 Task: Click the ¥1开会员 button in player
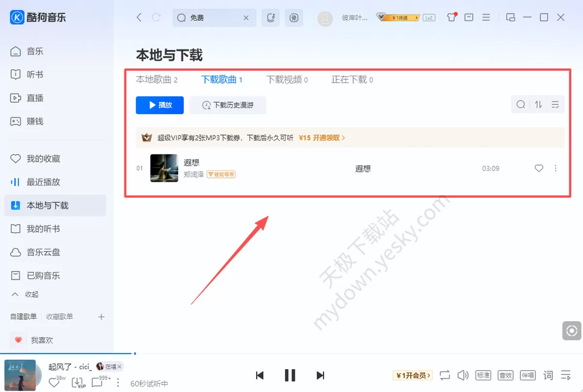(x=413, y=375)
